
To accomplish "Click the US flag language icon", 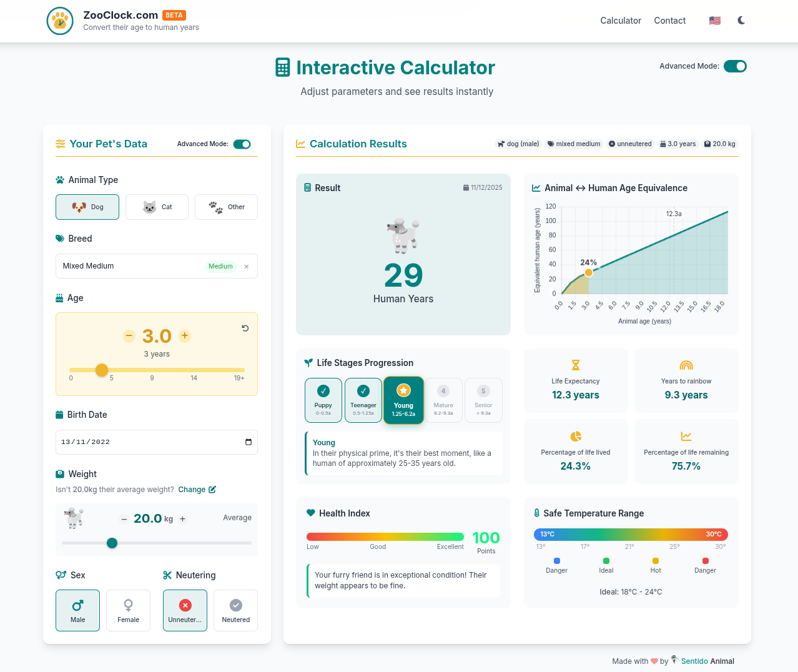I will tap(714, 20).
